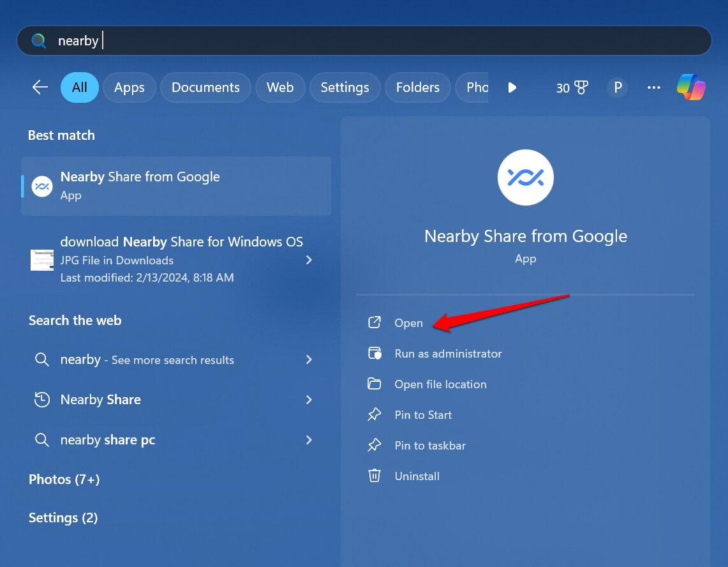Open Nearby Share from Google app
This screenshot has width=728, height=567.
point(408,323)
